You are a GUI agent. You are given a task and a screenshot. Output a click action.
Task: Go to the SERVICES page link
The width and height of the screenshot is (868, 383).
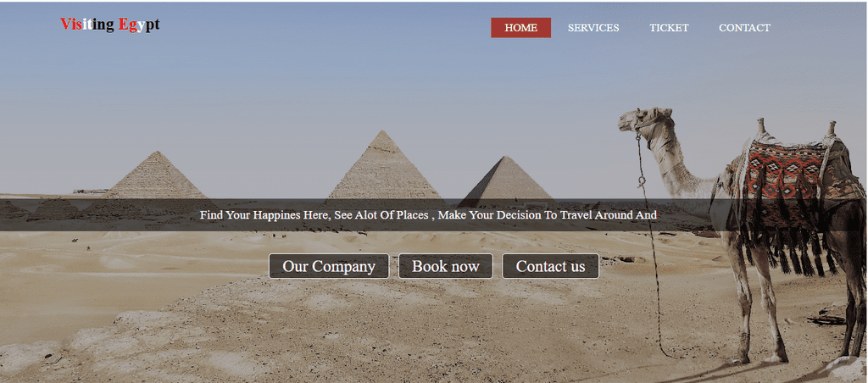pos(593,28)
